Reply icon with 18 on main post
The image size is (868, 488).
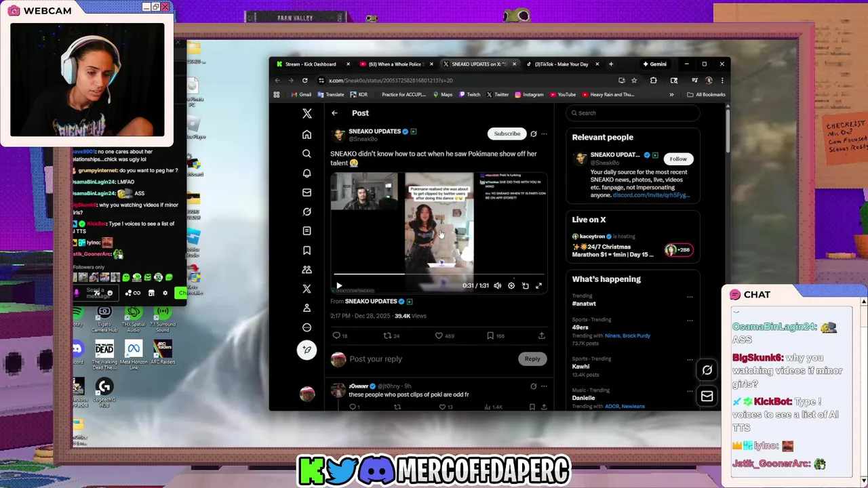coord(340,335)
